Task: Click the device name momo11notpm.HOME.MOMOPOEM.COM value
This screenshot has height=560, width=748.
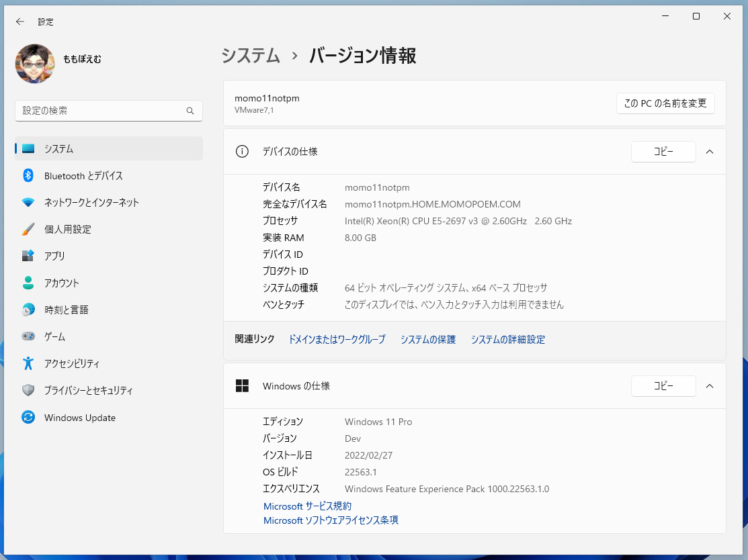Action: (x=433, y=204)
